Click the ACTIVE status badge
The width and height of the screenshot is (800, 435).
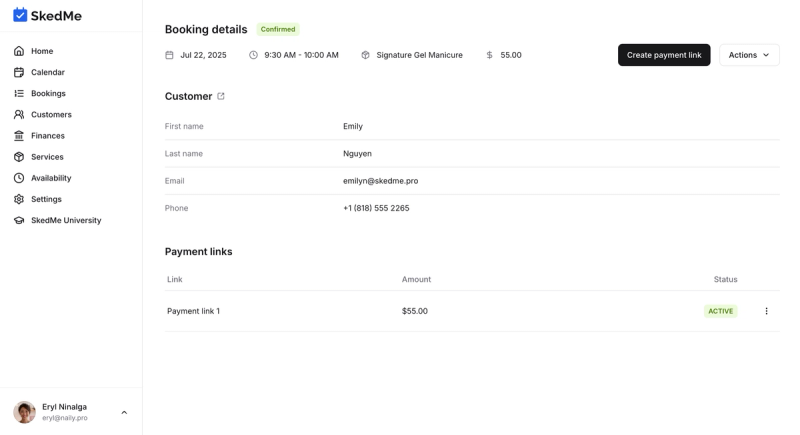coord(720,311)
